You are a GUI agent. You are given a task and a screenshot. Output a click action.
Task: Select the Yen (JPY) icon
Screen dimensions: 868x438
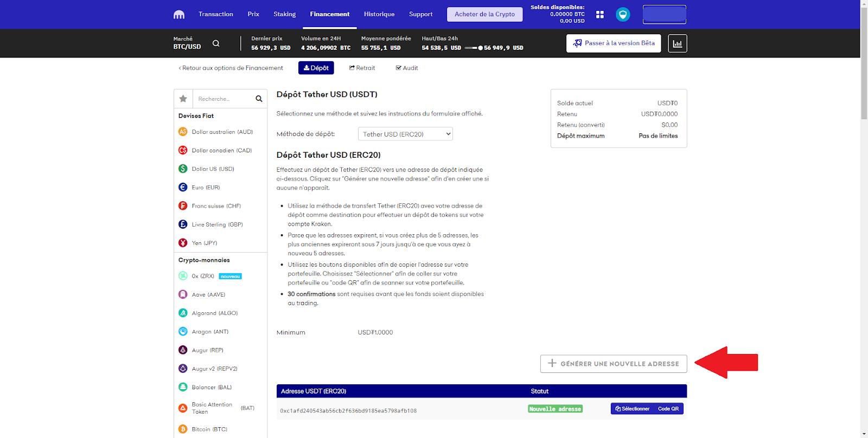183,243
